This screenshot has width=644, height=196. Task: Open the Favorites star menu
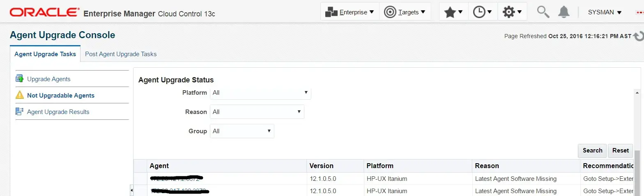(453, 12)
